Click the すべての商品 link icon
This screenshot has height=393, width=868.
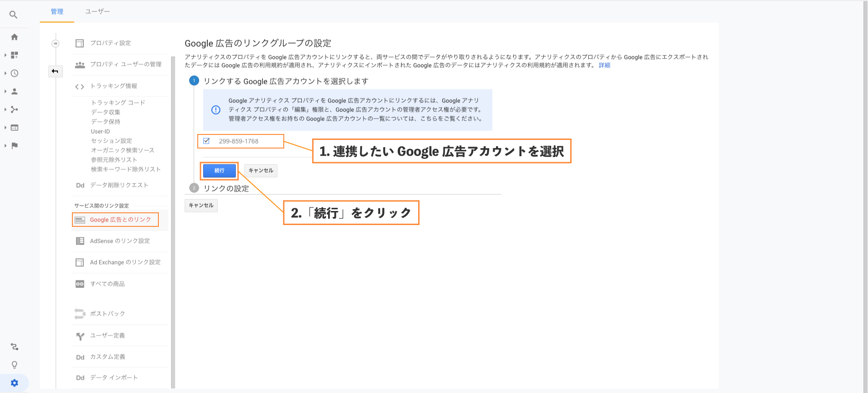pyautogui.click(x=80, y=284)
